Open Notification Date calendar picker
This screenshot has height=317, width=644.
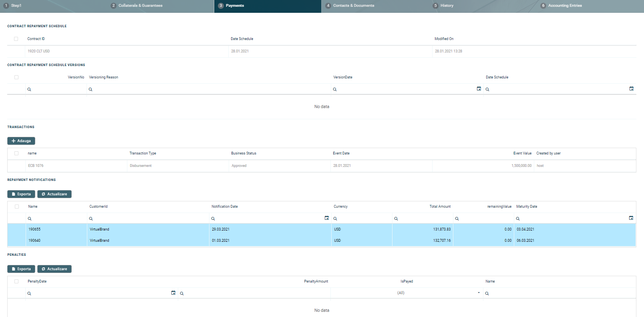(x=326, y=218)
